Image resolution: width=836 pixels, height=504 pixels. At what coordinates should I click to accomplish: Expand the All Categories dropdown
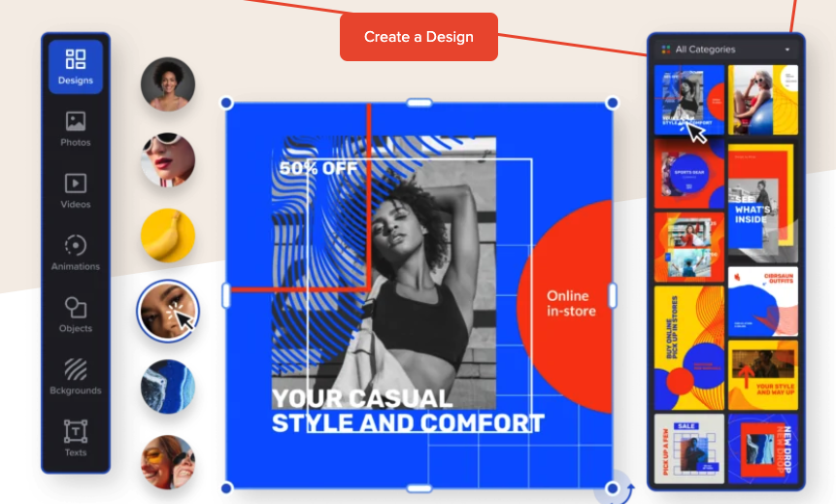click(725, 50)
